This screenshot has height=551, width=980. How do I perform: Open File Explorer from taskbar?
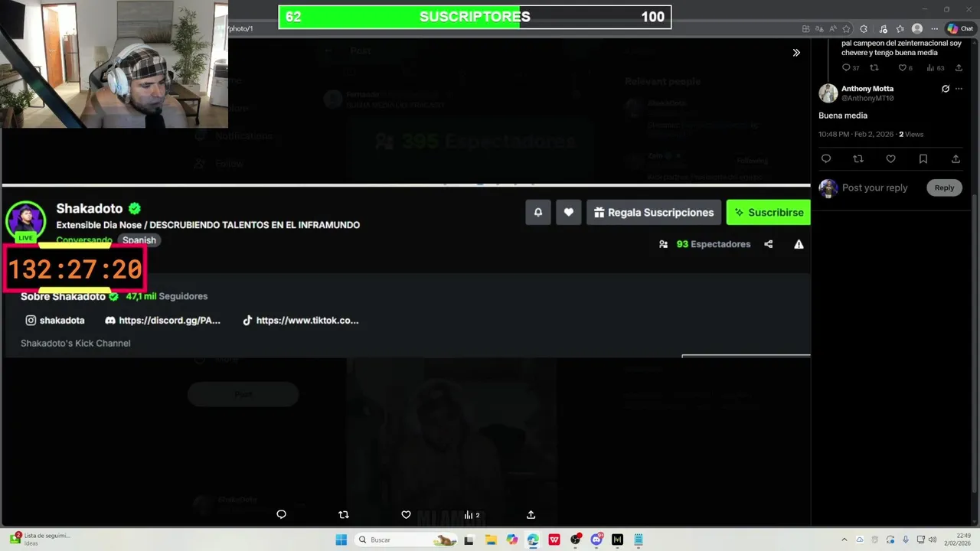click(491, 540)
